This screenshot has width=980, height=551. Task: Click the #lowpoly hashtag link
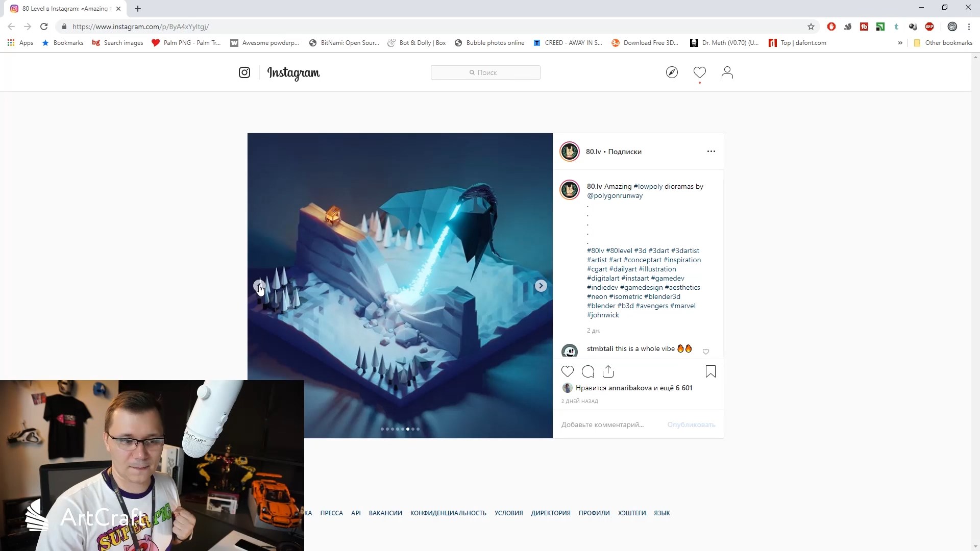648,186
